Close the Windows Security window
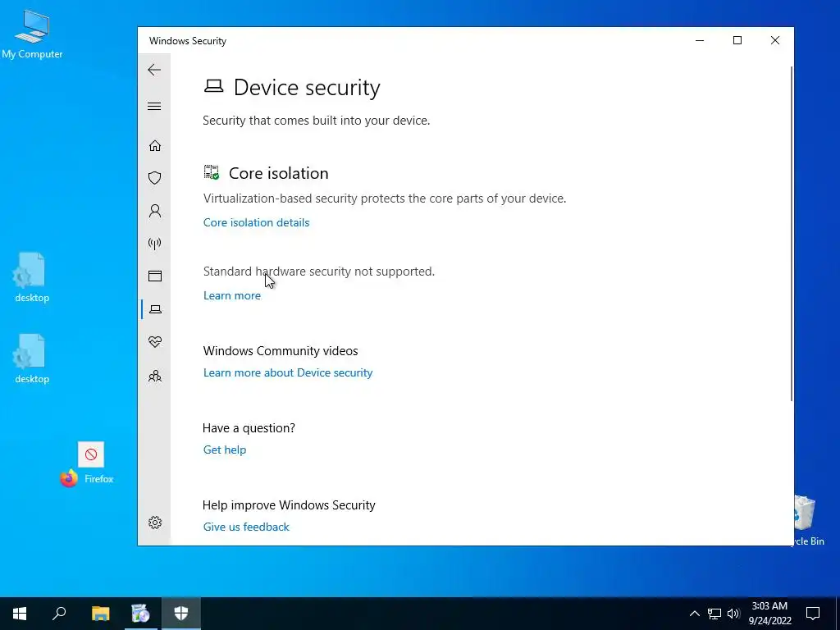The image size is (840, 630). tap(774, 41)
